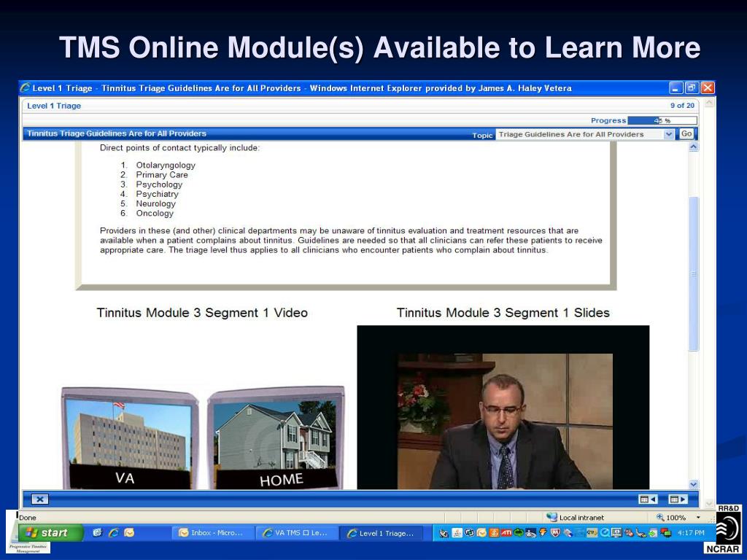Click the Internet Explorer icon in title bar
747x560 pixels.
coord(26,88)
